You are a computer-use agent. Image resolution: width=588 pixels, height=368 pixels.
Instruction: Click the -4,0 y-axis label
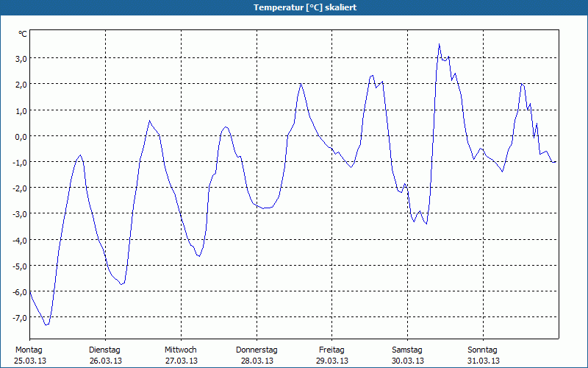(18, 240)
